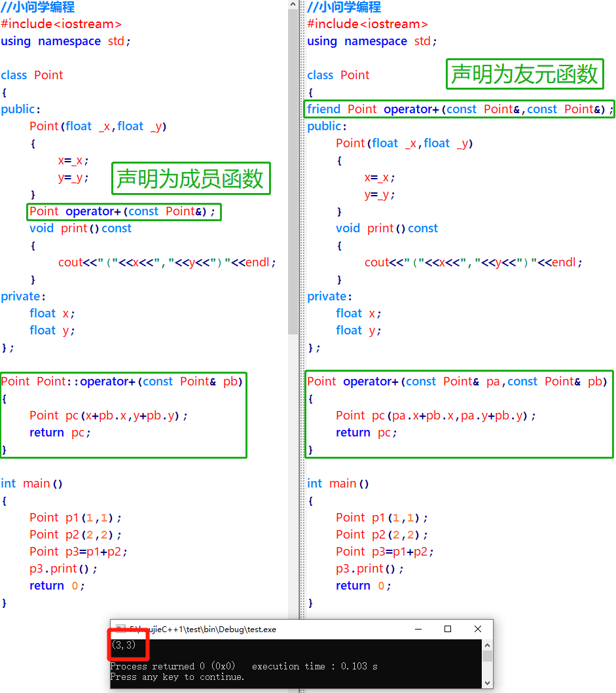Screen dimensions: 616x693
Task: Click the "Point operator+(const Point& pa,const Point& pb)" definition
Action: pyautogui.click(x=457, y=382)
